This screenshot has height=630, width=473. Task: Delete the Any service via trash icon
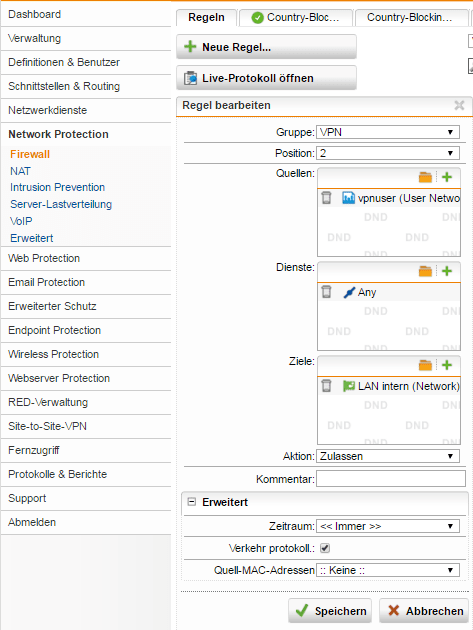coord(326,292)
